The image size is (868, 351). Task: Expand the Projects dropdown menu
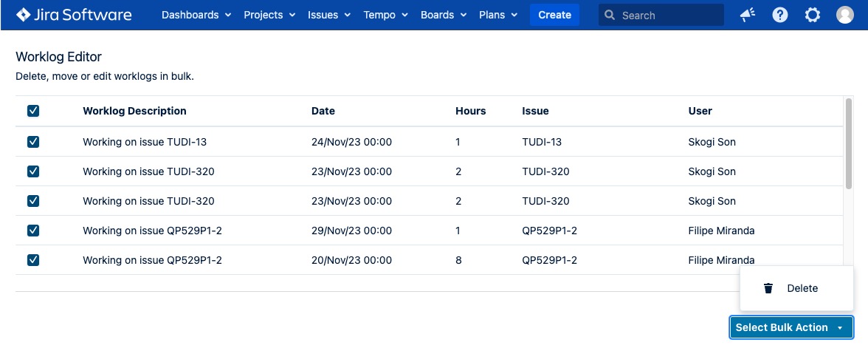pyautogui.click(x=269, y=15)
